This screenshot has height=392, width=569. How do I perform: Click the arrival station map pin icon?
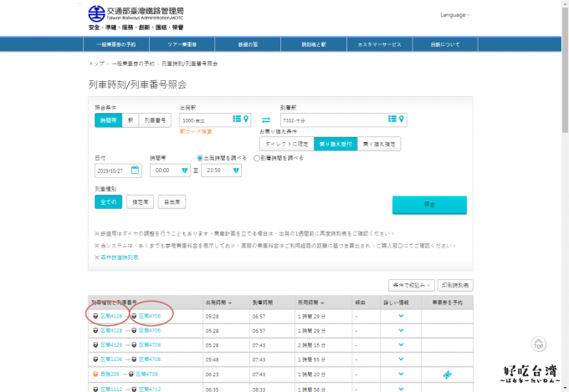[402, 120]
